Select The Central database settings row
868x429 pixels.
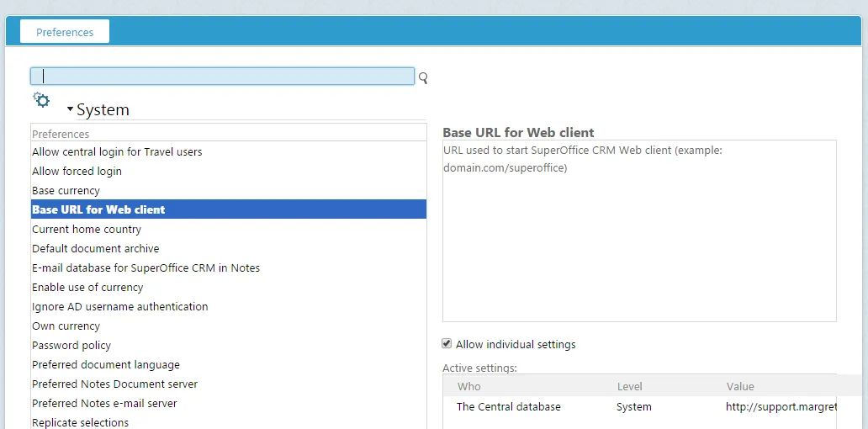(x=508, y=406)
